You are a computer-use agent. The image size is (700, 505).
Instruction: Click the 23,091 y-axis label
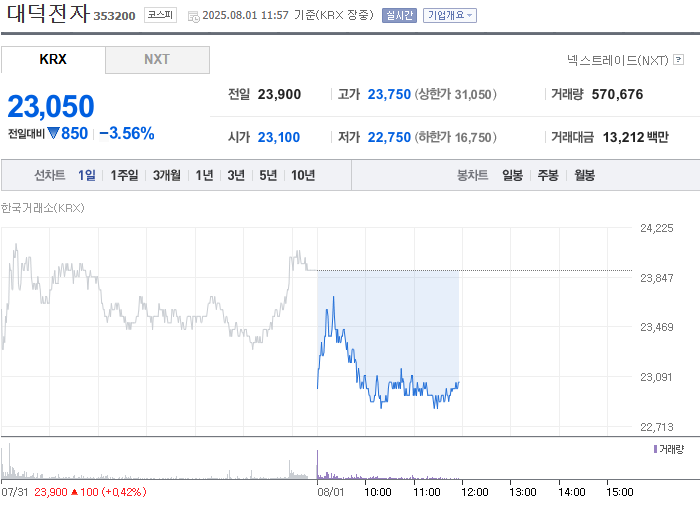[x=656, y=377]
